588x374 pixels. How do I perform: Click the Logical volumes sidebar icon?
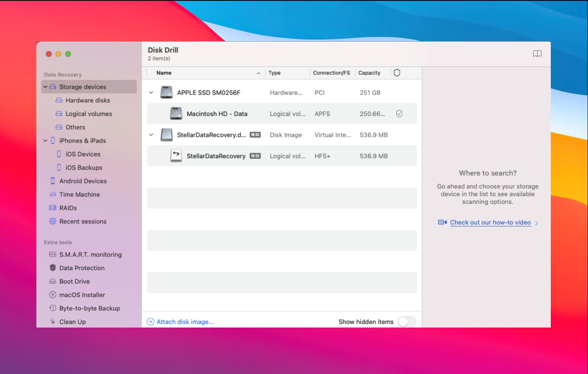59,114
